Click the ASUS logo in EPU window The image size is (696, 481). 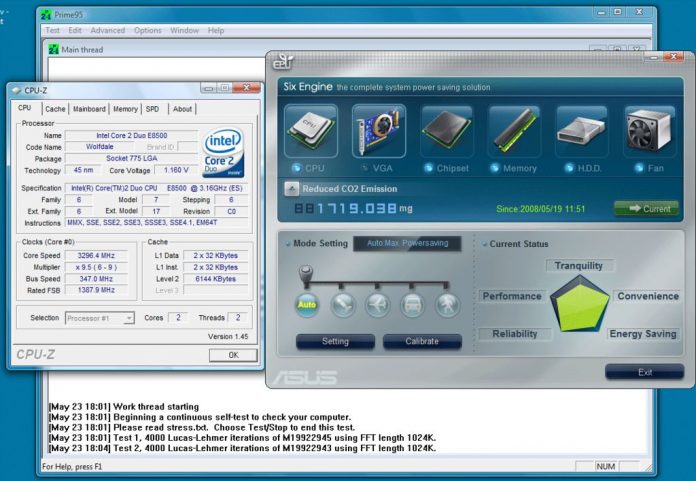[x=305, y=377]
